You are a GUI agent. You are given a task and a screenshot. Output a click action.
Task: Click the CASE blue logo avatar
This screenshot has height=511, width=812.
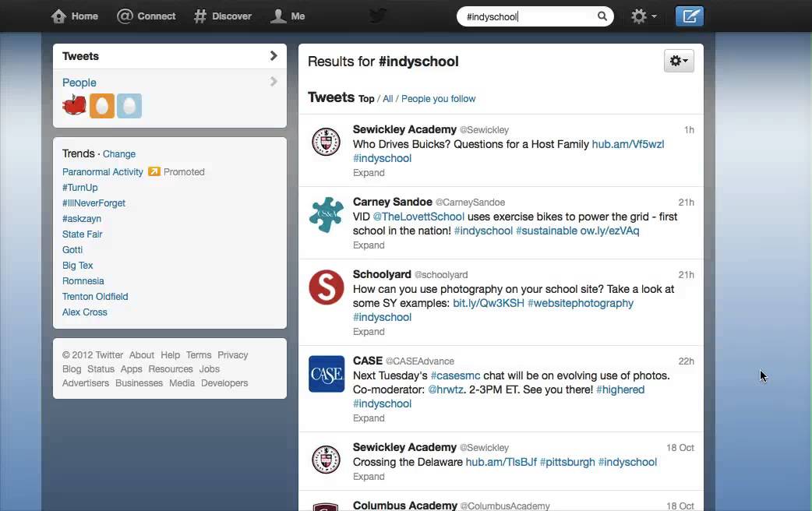(327, 373)
